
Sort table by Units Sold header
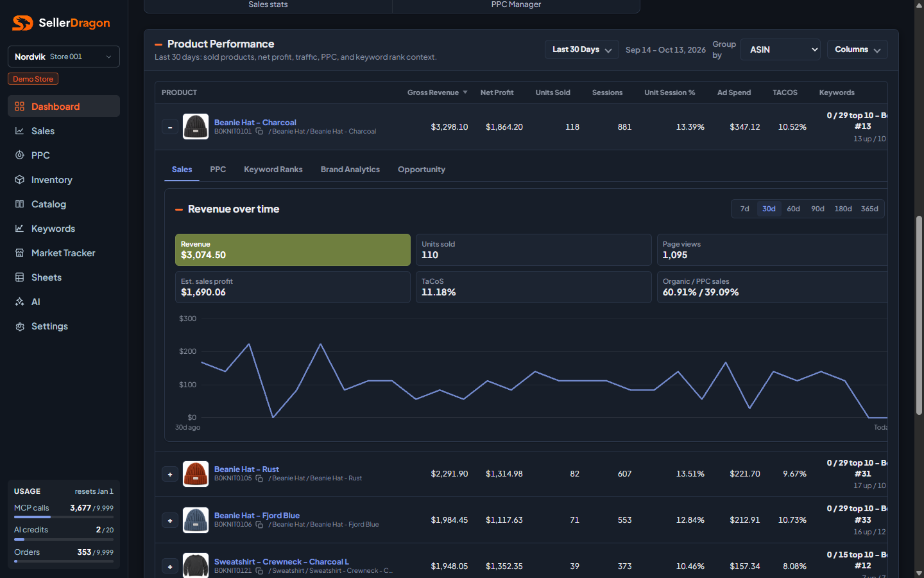tap(552, 92)
